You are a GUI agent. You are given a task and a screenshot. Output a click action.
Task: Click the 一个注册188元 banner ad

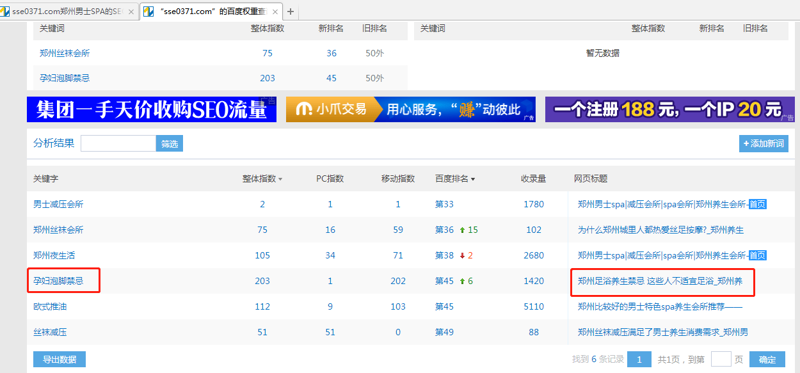[670, 109]
